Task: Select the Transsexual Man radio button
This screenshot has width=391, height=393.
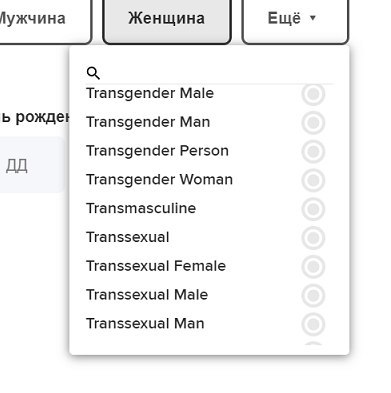Action: 313,324
